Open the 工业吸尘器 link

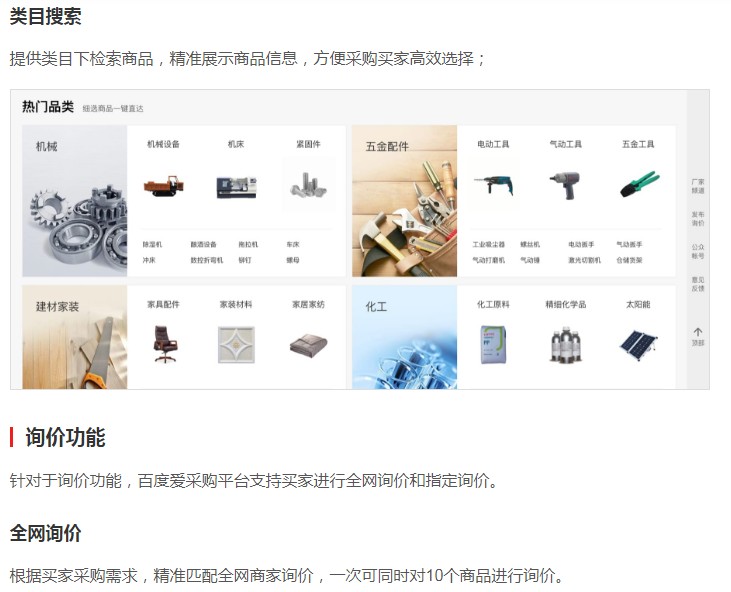point(489,244)
